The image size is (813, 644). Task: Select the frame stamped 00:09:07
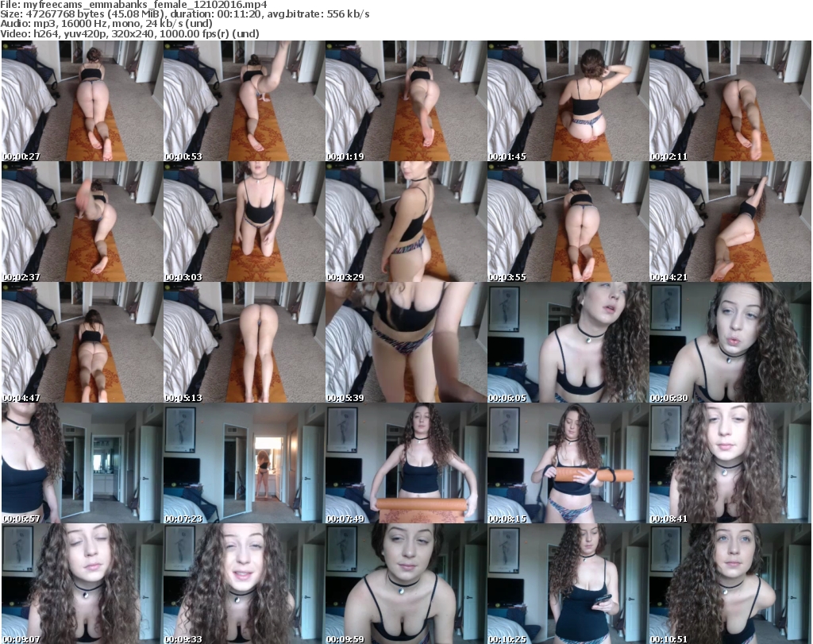(x=82, y=584)
